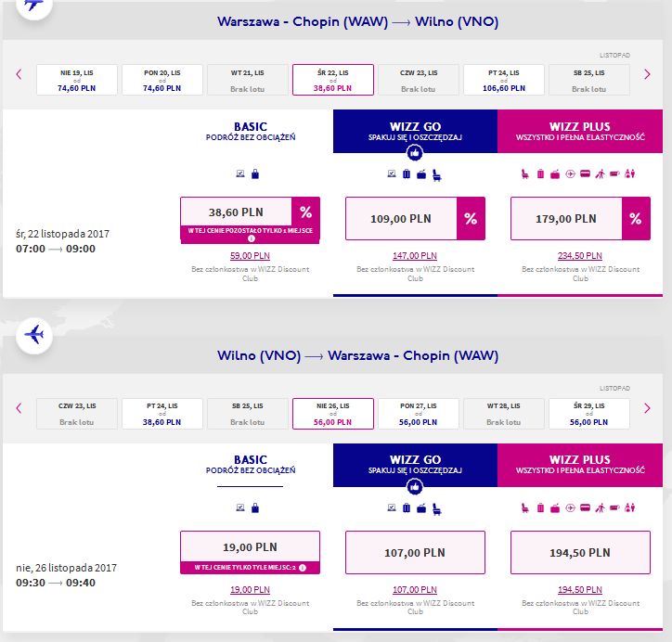Screen dimensions: 672x642
Task: Click the return flight airplane icon
Action: [34, 335]
